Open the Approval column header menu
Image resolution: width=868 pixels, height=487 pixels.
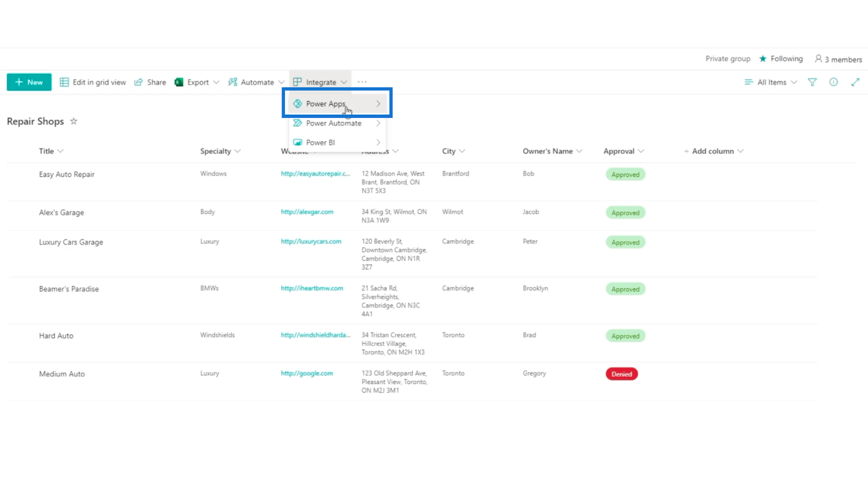click(624, 151)
